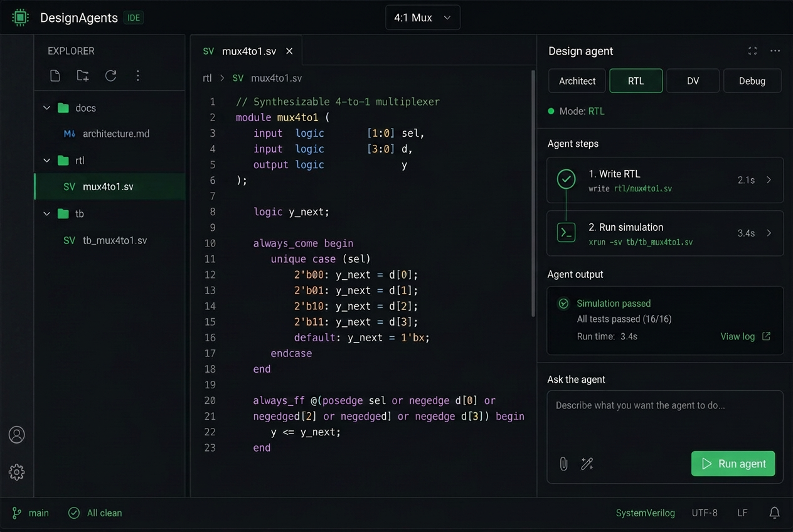
Task: Open the 4:1 Mux project dropdown
Action: 423,18
